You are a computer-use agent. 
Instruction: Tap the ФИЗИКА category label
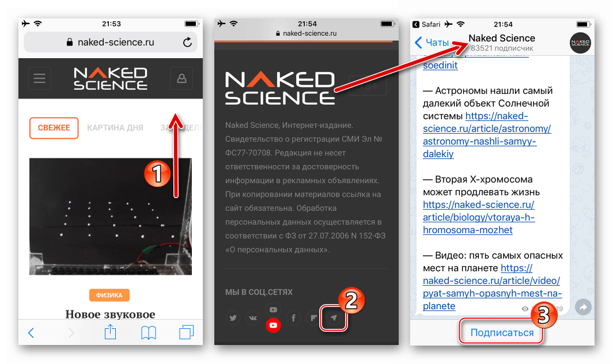click(x=109, y=295)
